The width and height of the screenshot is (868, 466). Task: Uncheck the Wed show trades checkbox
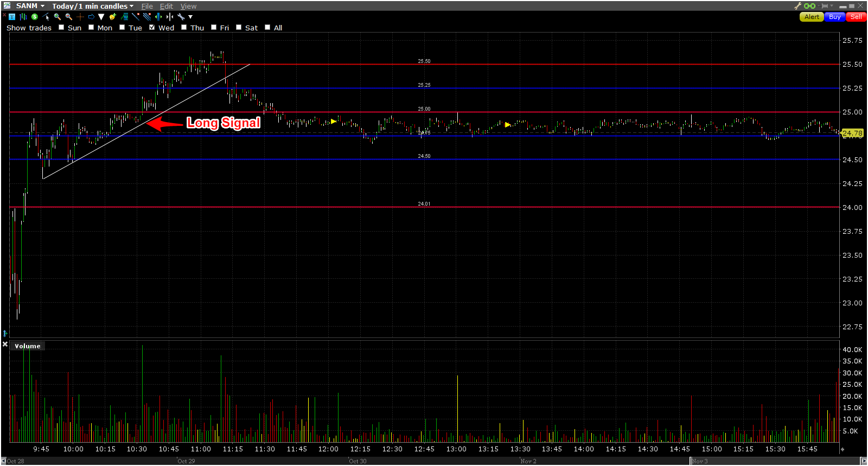152,28
